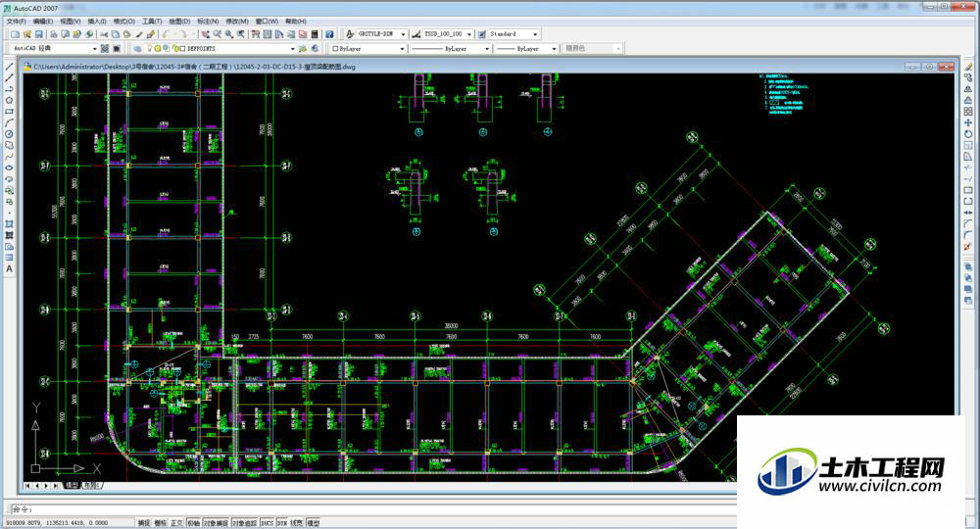The height and width of the screenshot is (529, 980).
Task: Switch to the 模型 model tab
Action: 72,485
